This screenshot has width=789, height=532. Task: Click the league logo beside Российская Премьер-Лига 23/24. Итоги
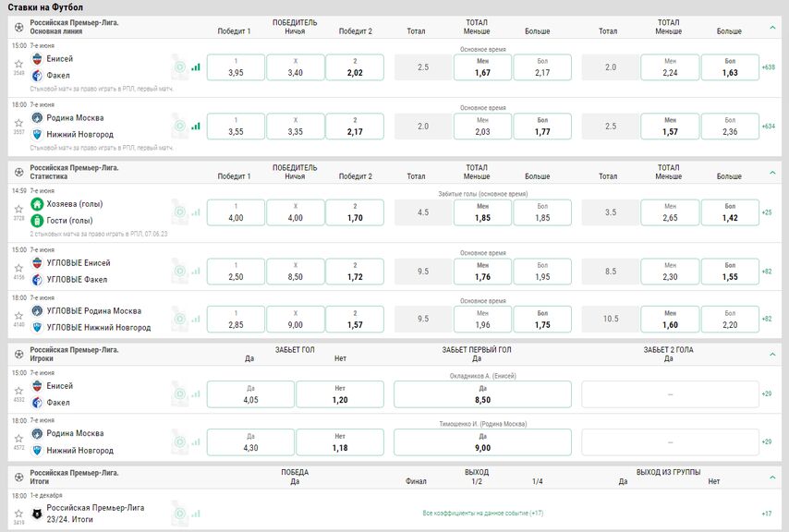[37, 514]
